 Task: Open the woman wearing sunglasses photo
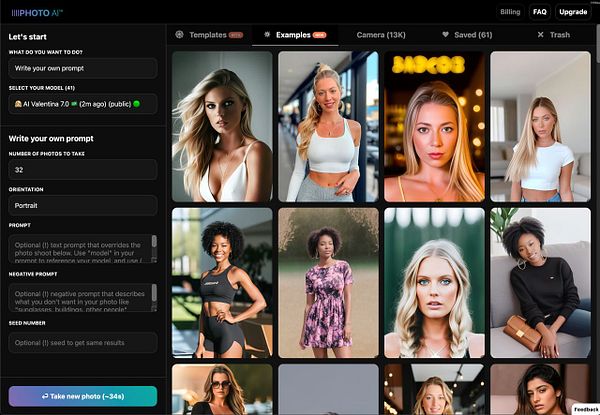pos(222,389)
